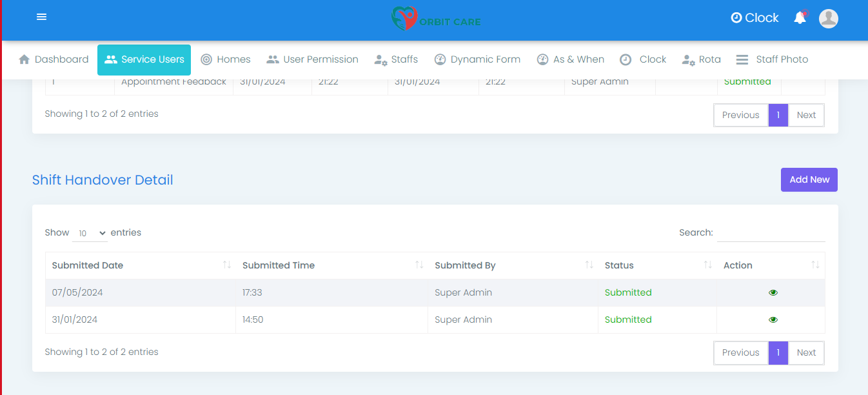Click Next in Shift Handover pagination
Viewport: 868px width, 395px height.
pos(806,352)
